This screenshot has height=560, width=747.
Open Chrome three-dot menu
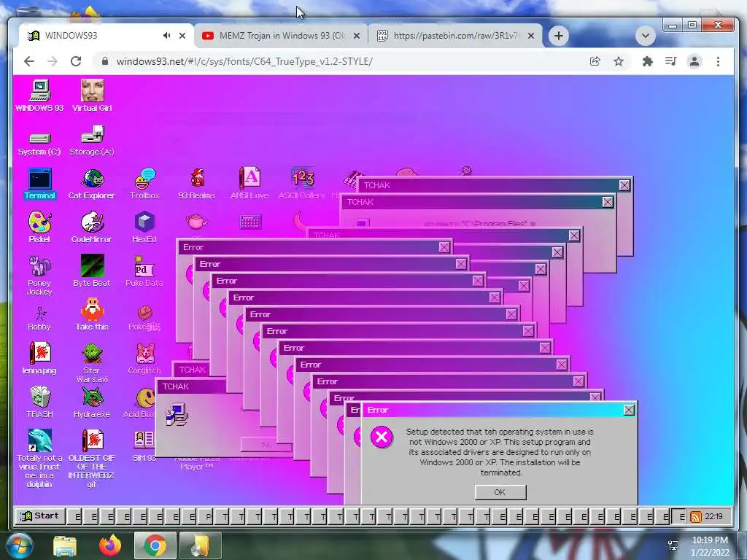(718, 61)
